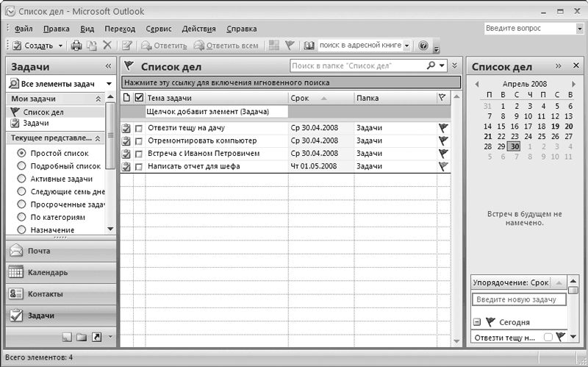Collapse the 'Мои задачи' section
Viewport: 588px width, 367px height.
tap(98, 99)
